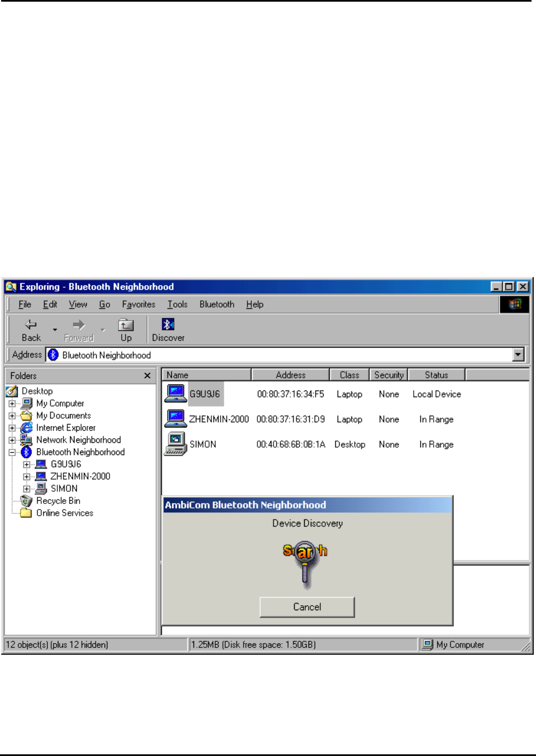Image resolution: width=536 pixels, height=756 pixels.
Task: Click the My Documents folder icon
Action: 27,416
